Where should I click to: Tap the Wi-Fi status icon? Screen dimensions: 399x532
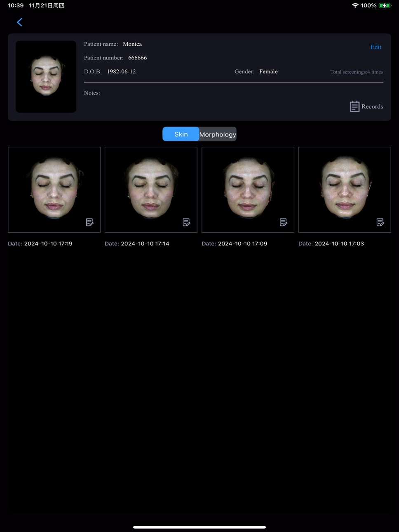click(355, 5)
